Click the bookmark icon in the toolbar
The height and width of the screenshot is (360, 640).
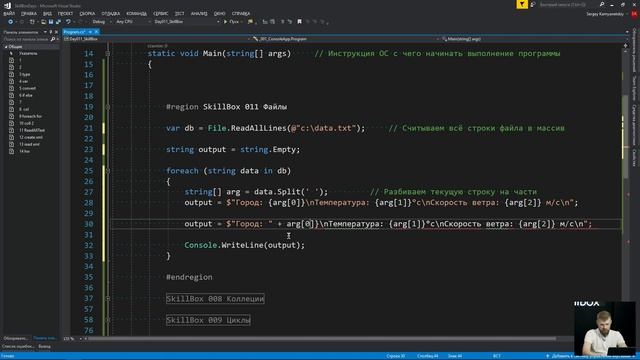[300, 22]
